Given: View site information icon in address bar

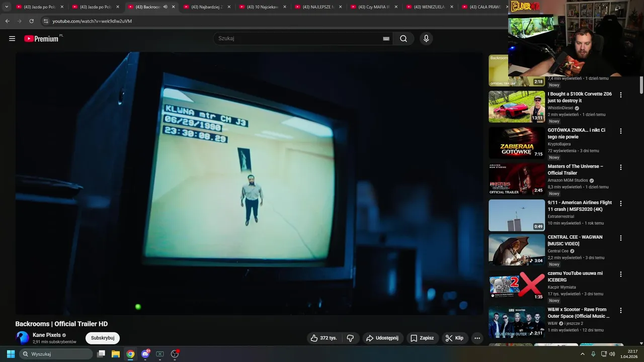Looking at the screenshot, I should pos(46,21).
